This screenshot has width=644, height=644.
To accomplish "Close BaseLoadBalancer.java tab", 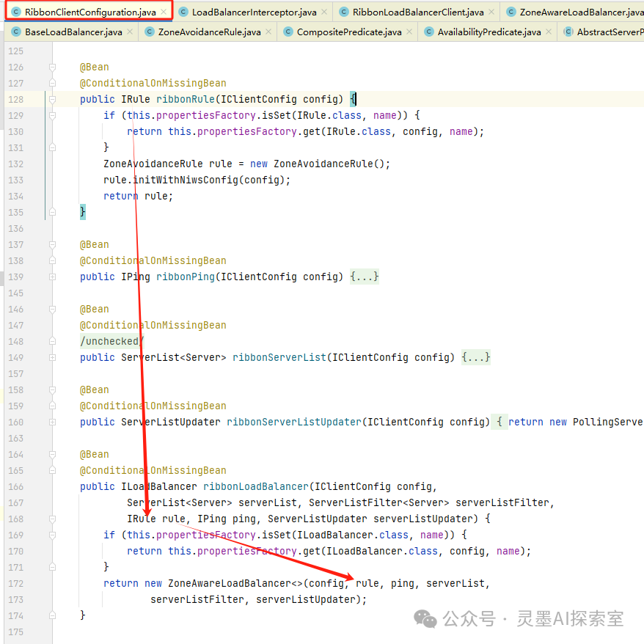I will [130, 32].
